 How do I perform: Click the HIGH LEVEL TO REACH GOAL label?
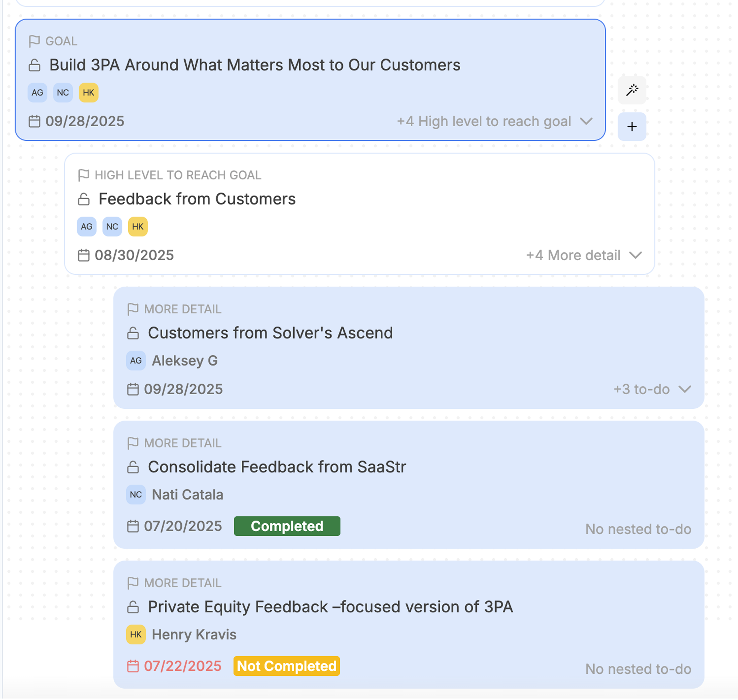tap(178, 175)
